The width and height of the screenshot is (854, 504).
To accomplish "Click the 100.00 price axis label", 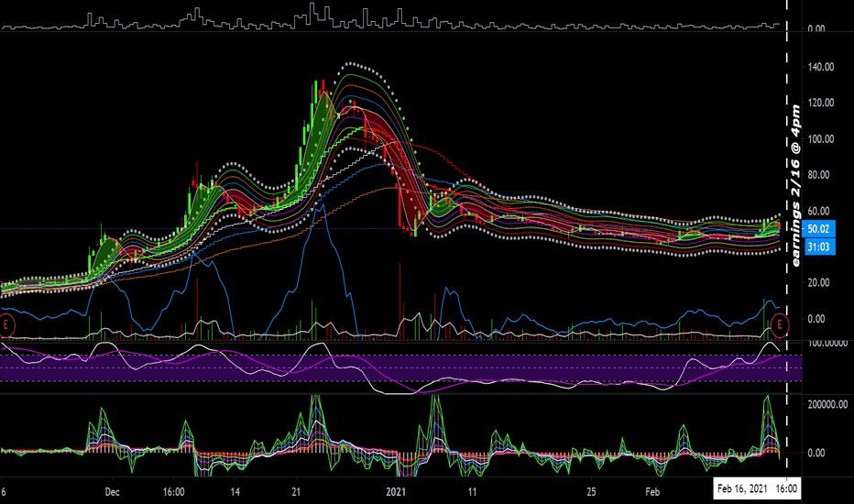I will click(x=821, y=139).
